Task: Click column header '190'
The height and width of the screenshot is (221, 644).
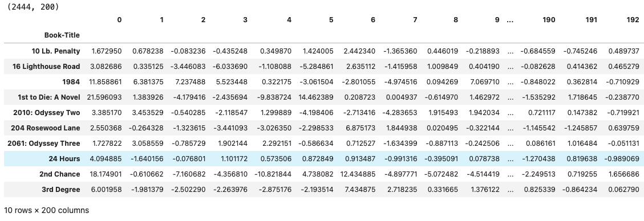Action: (x=549, y=20)
